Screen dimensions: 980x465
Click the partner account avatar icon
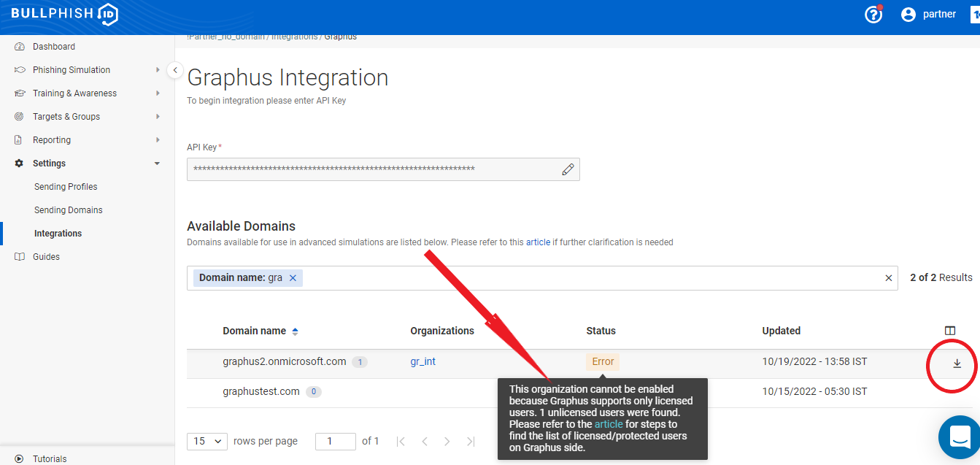pos(908,15)
